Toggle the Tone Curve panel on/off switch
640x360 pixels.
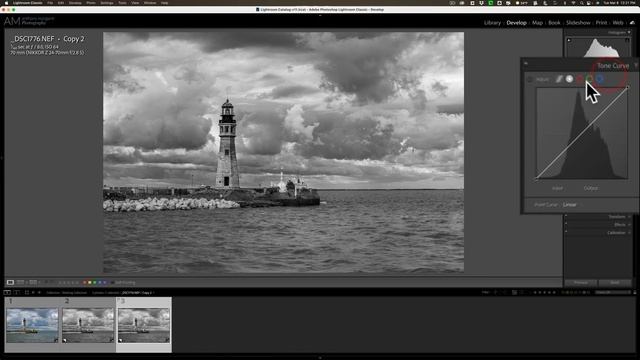[526, 63]
